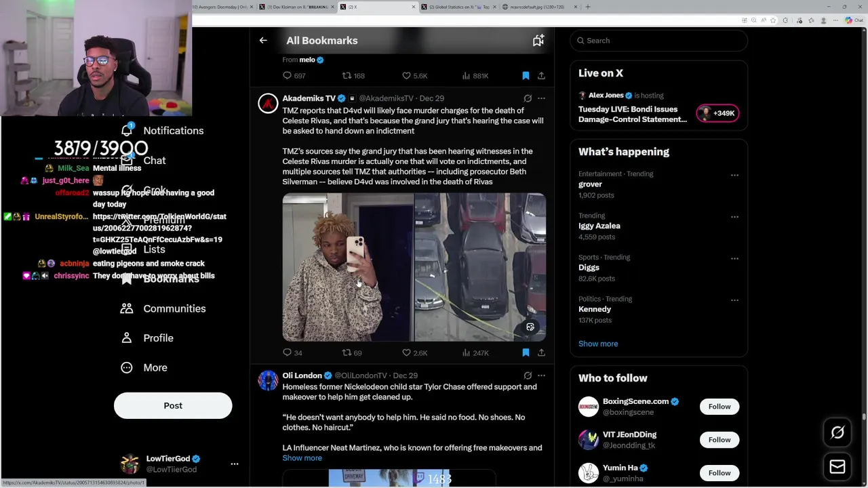Go back using the arrow beside All Bookmarks
This screenshot has width=868, height=488.
pyautogui.click(x=263, y=41)
